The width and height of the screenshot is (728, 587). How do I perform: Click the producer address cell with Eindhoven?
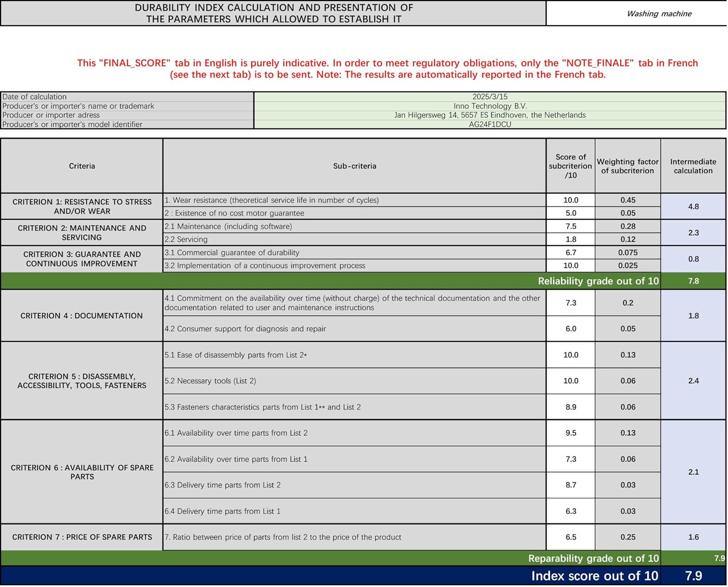coord(490,115)
